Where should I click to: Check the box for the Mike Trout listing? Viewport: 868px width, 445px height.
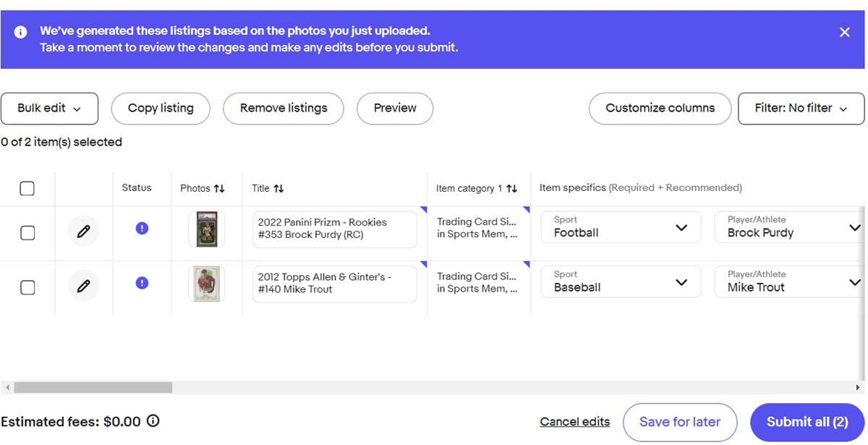click(x=27, y=287)
